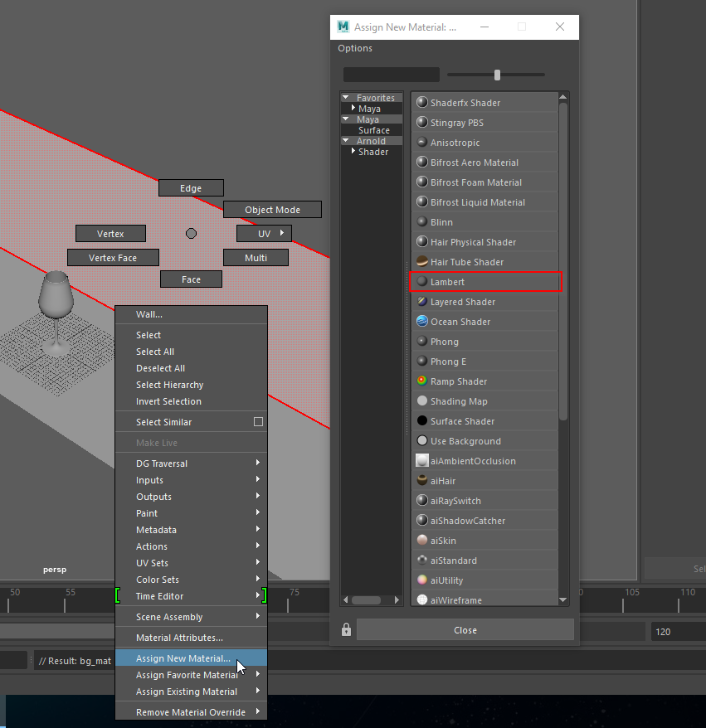The width and height of the screenshot is (706, 728).
Task: Open Assign Favorite Material submenu
Action: 191,675
